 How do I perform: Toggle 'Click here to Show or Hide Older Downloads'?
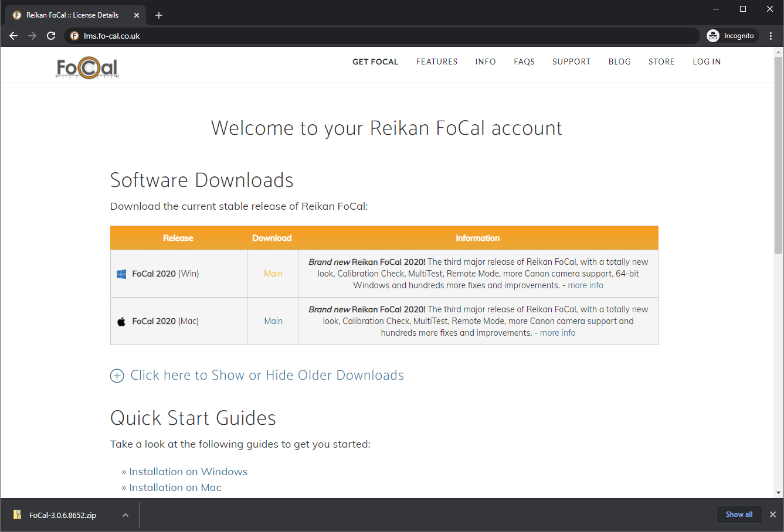267,375
